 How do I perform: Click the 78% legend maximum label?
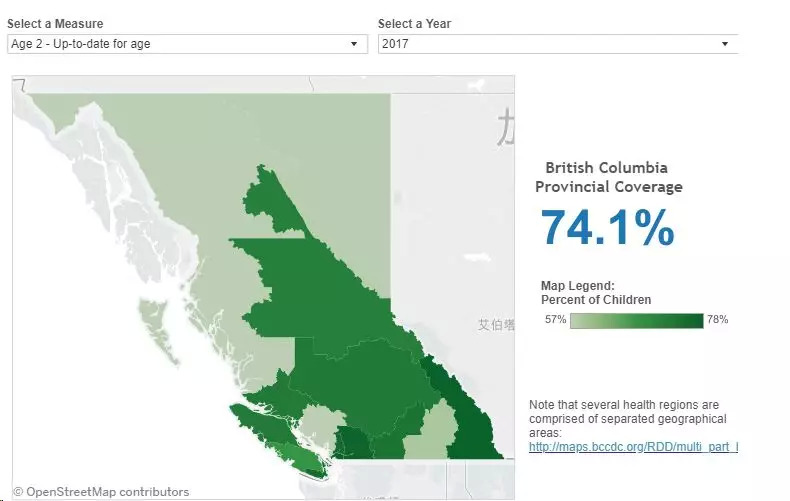click(717, 320)
